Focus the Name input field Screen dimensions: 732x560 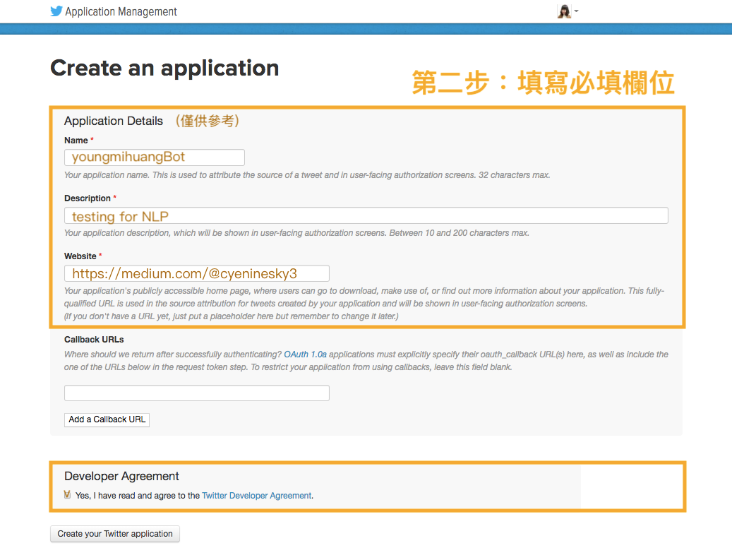155,157
